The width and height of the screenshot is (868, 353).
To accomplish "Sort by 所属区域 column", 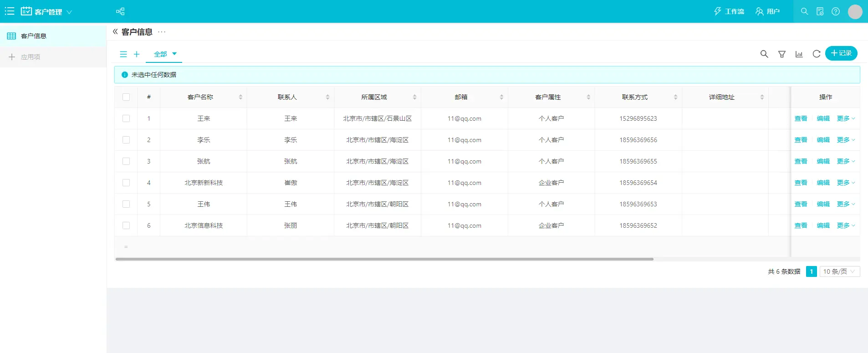I will click(x=414, y=97).
